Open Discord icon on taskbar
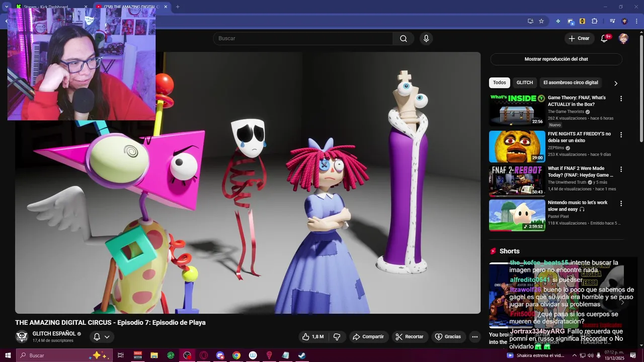 [220, 355]
